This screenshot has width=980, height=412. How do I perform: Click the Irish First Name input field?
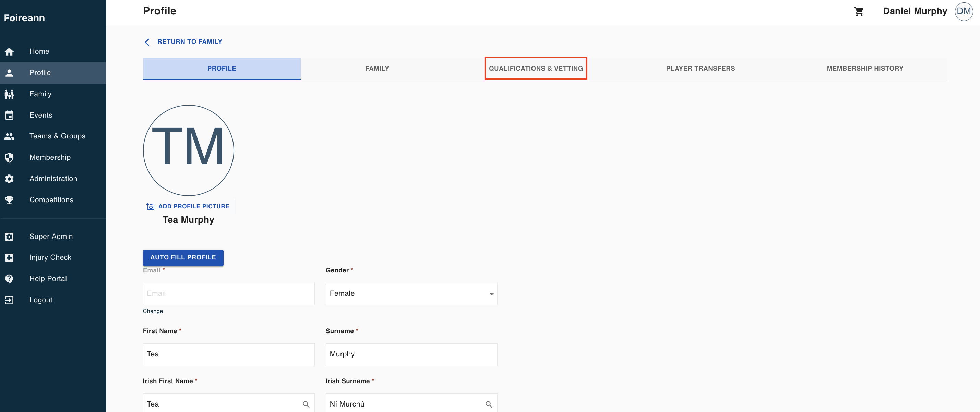(x=229, y=403)
